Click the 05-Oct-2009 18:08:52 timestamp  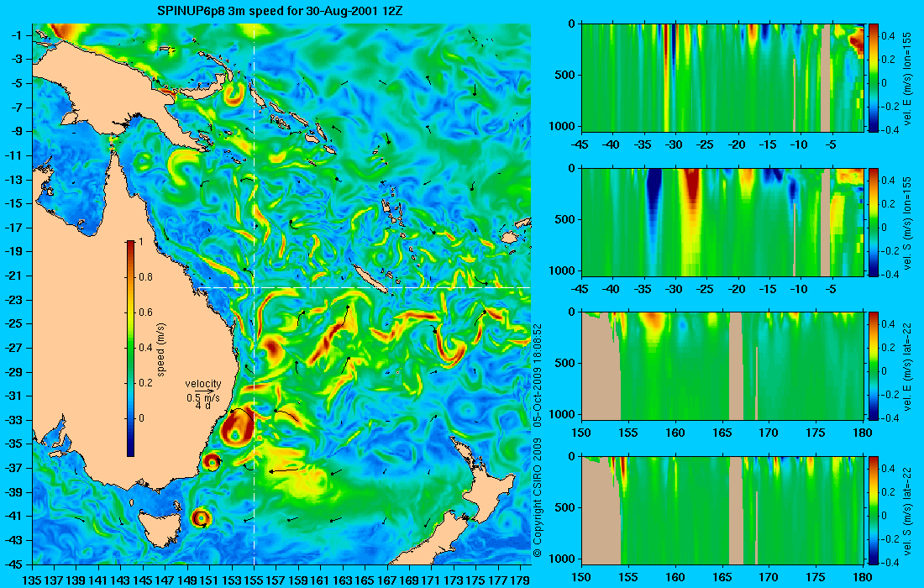pos(537,374)
